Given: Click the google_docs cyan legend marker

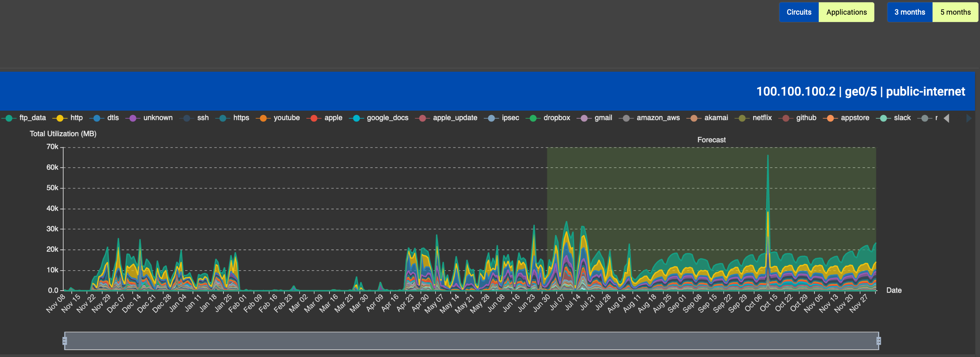Looking at the screenshot, I should click(x=357, y=118).
